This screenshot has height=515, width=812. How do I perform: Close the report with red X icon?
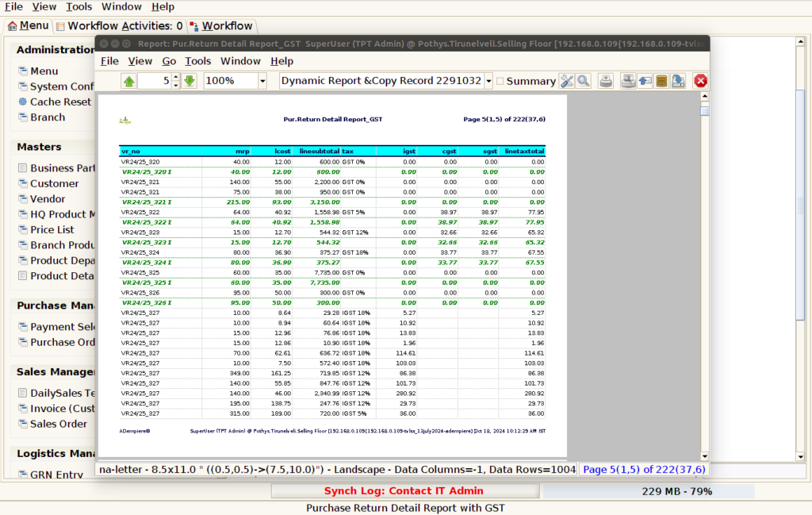pos(701,81)
